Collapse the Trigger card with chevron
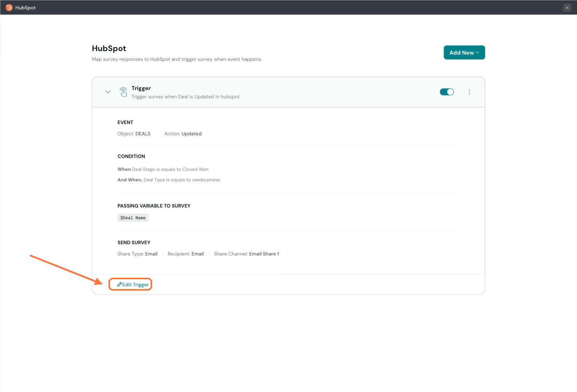This screenshot has height=392, width=577. tap(108, 92)
